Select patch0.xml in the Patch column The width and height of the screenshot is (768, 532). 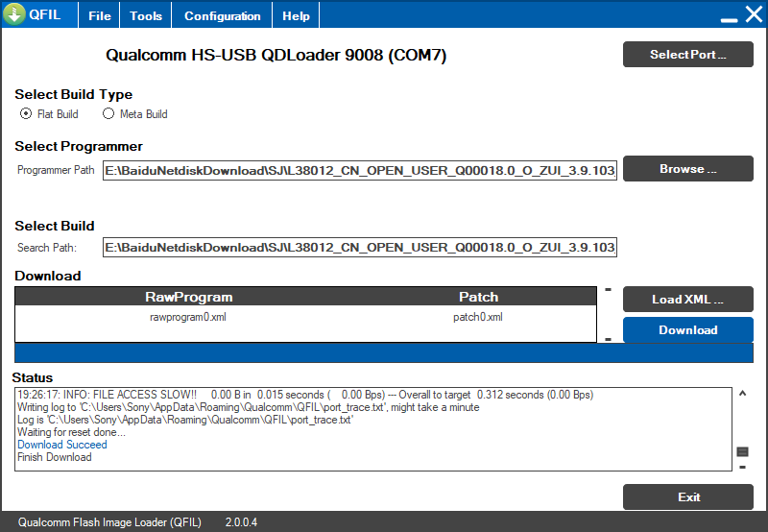477,317
